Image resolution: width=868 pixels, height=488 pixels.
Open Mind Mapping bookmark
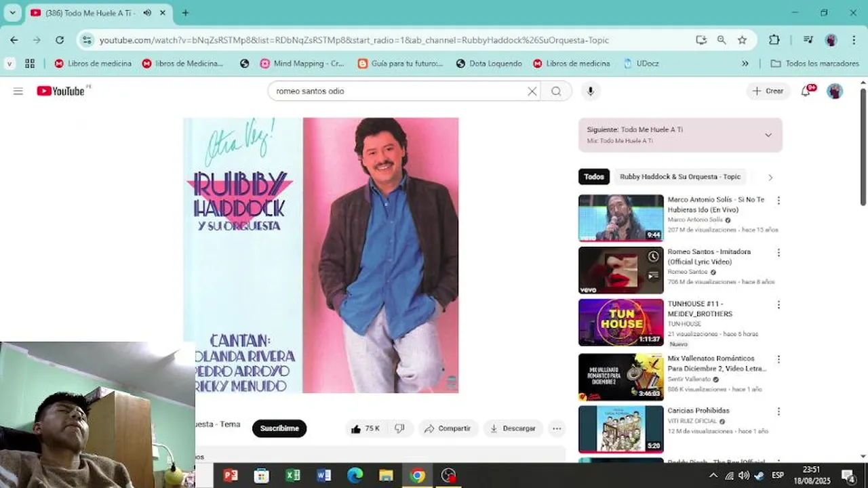[302, 63]
